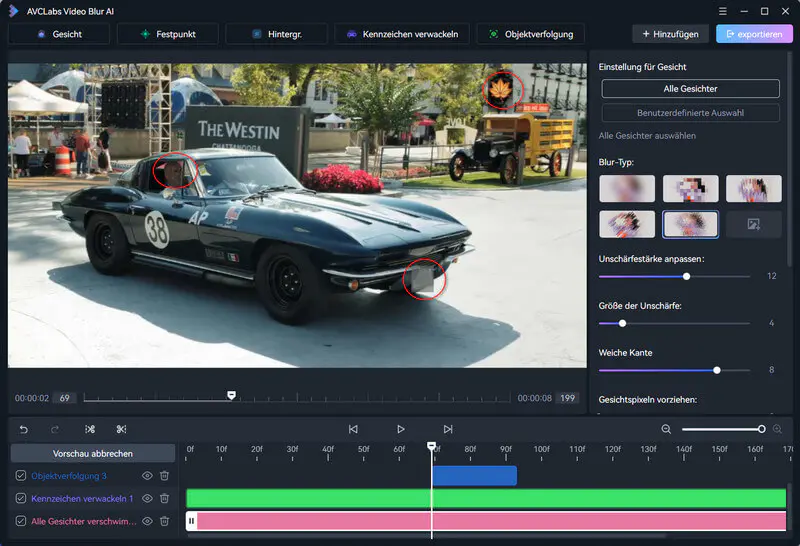Delete the Objektverfolgung 3 track
This screenshot has height=546, width=800.
pos(164,476)
